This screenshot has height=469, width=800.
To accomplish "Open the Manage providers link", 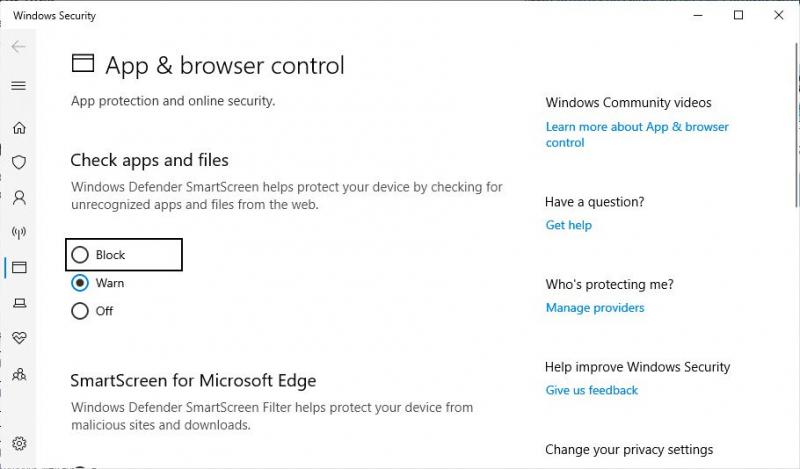I will (595, 308).
